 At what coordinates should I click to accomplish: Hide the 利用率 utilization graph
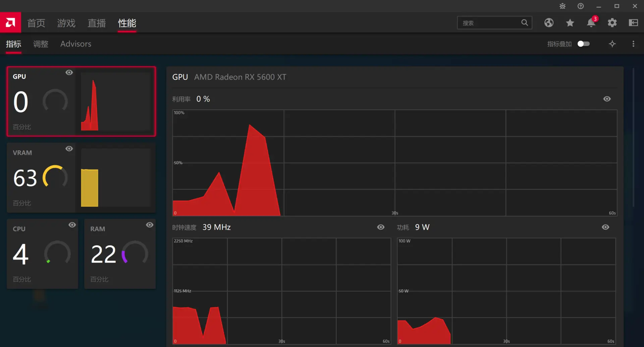[607, 99]
